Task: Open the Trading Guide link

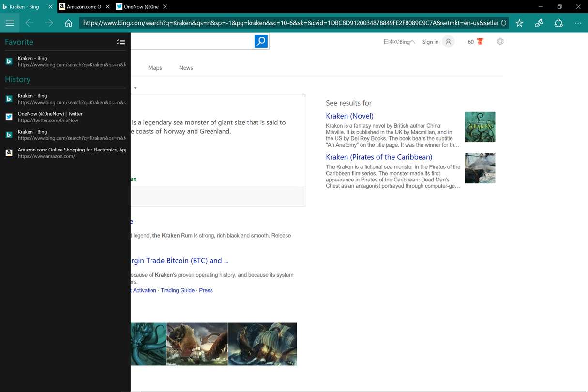Action: (178, 290)
